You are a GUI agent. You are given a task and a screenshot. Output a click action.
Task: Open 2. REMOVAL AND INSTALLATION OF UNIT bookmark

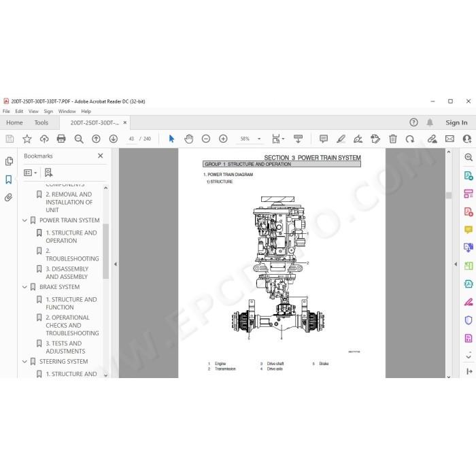(69, 202)
